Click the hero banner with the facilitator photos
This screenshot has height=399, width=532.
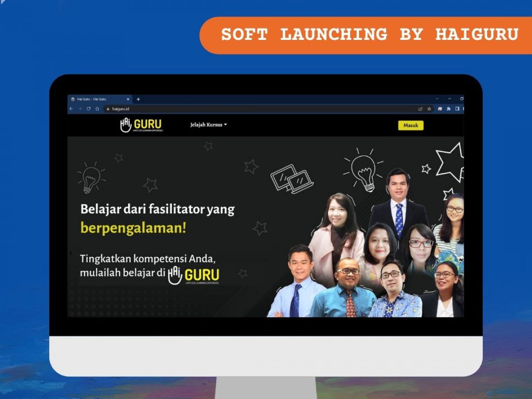pos(266,227)
